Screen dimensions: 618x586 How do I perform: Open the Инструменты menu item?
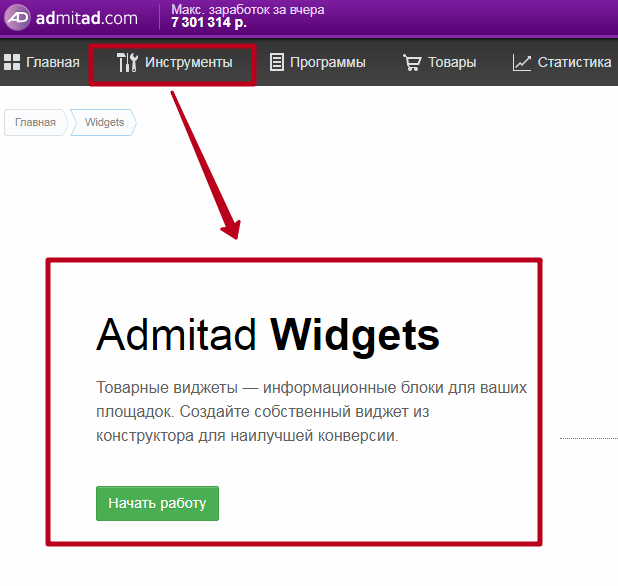point(175,62)
